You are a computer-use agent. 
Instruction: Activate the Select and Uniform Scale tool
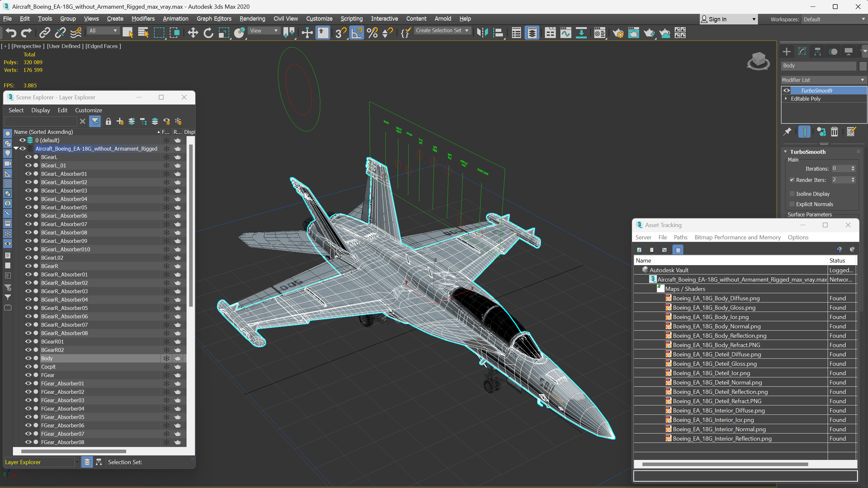click(x=224, y=33)
